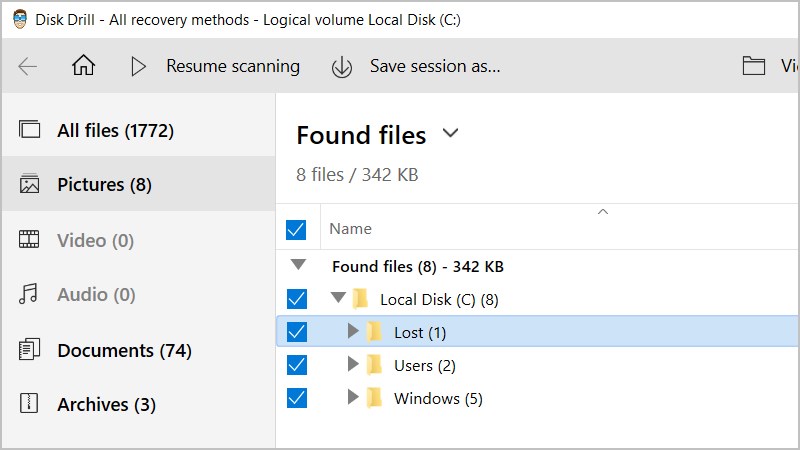Uncheck the Lost folder checkbox
This screenshot has height=450, width=800.
coord(297,332)
